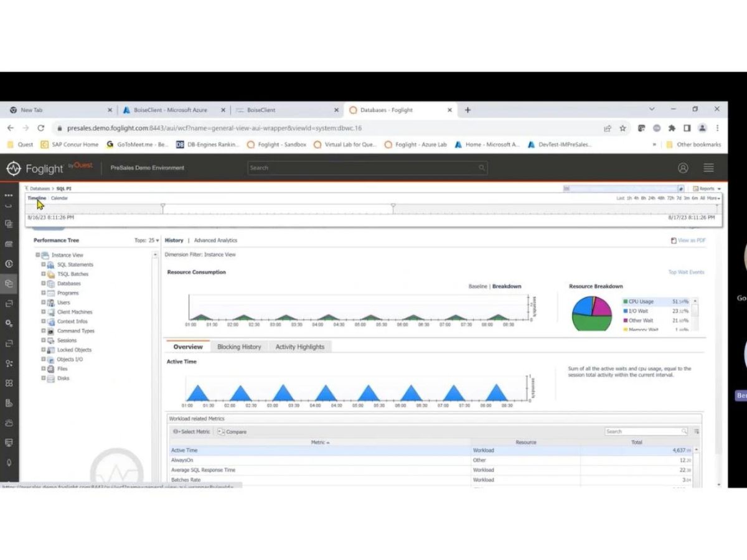Expand the SQL Statements tree node
The height and width of the screenshot is (560, 747).
[x=44, y=264]
